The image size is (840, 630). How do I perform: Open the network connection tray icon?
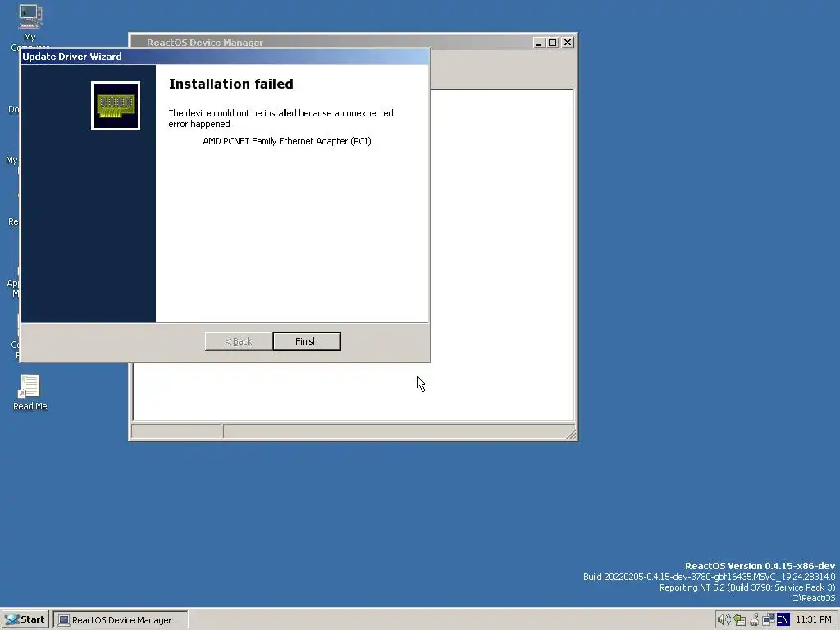(769, 619)
